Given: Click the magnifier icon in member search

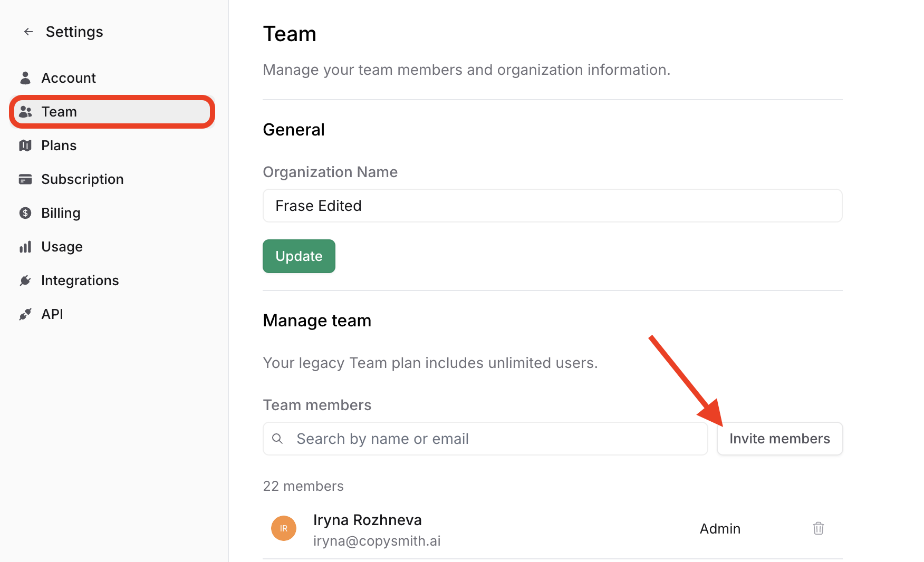Looking at the screenshot, I should [277, 439].
